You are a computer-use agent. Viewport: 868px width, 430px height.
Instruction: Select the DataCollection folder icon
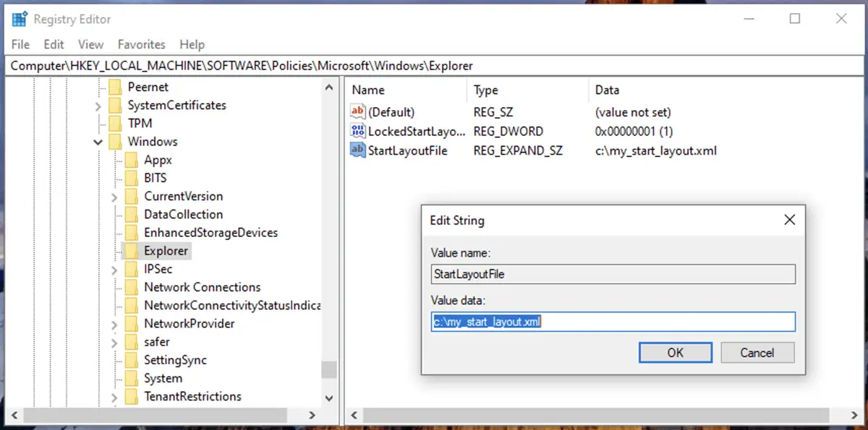(x=131, y=215)
